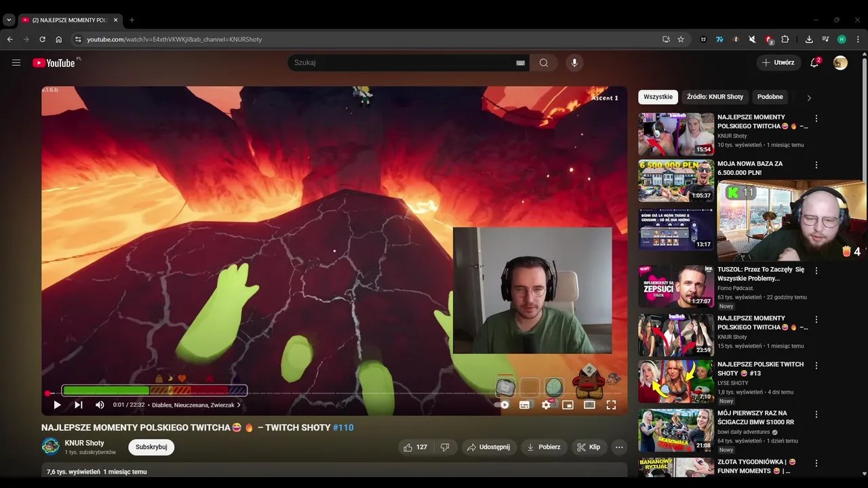Open options for ZŁOTA TYGODNIÓWKA video
Viewport: 868px width, 488px height.
[x=816, y=463]
